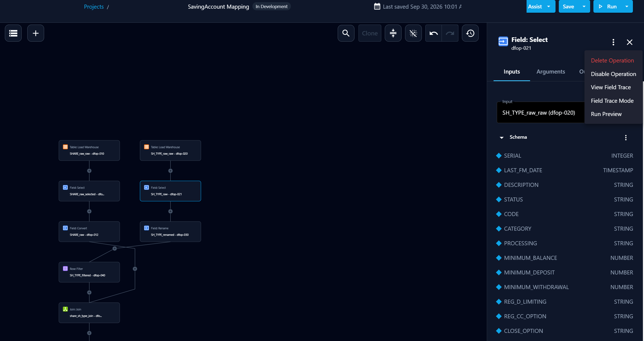This screenshot has height=341, width=644.
Task: Choose Field Trace Mode from menu
Action: pyautogui.click(x=612, y=101)
